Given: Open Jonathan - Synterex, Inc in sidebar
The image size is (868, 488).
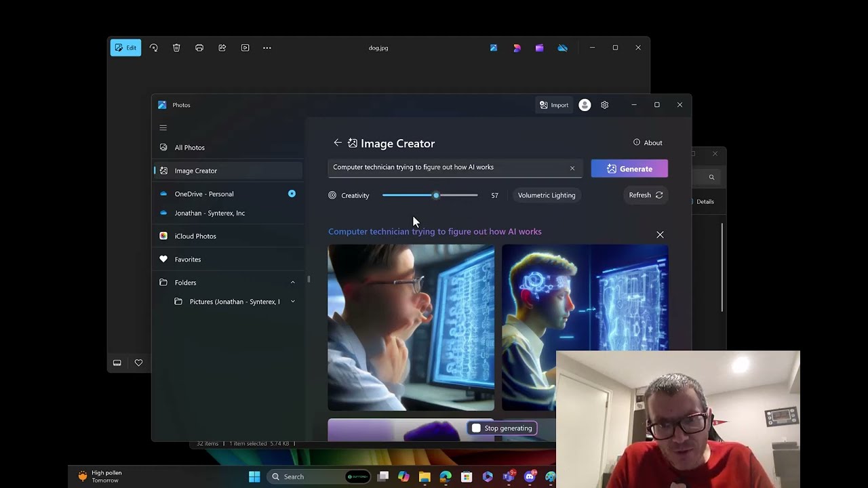Looking at the screenshot, I should 228,213.
